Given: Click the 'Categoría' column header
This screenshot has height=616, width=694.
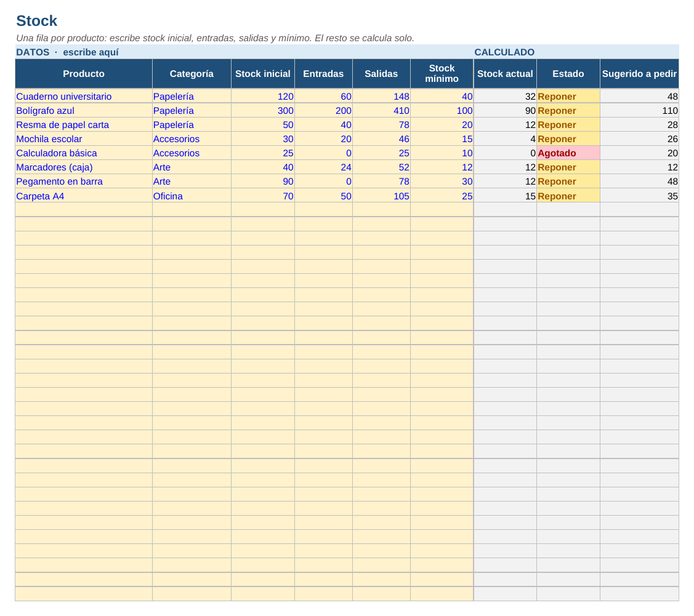Looking at the screenshot, I should coord(192,74).
